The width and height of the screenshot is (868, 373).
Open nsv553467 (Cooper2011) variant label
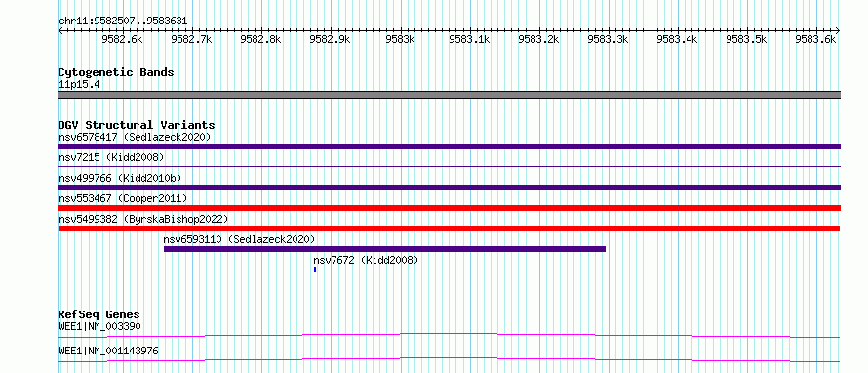click(x=123, y=198)
